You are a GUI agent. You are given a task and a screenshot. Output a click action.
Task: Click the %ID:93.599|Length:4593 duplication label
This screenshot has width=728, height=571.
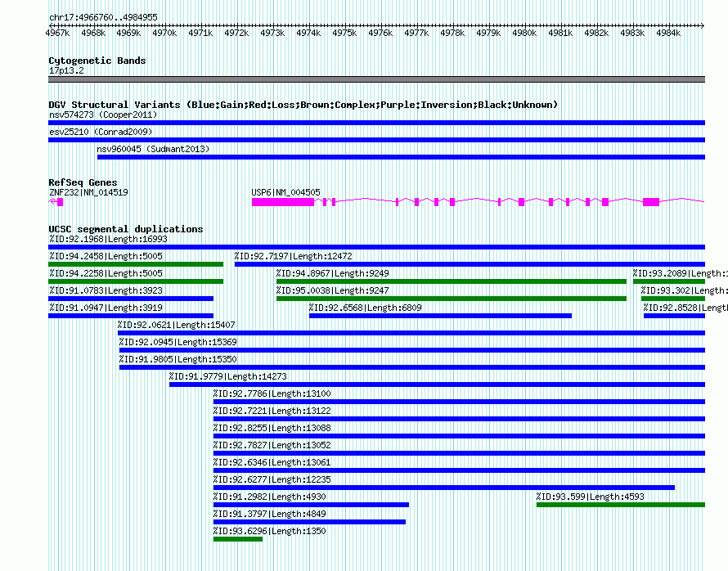[x=590, y=497]
